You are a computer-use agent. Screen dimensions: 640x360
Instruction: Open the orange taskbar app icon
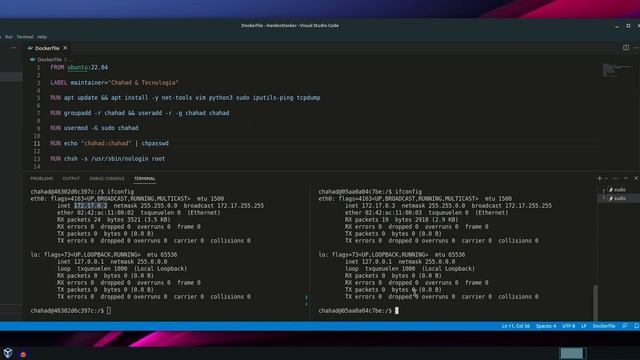pyautogui.click(x=23, y=354)
